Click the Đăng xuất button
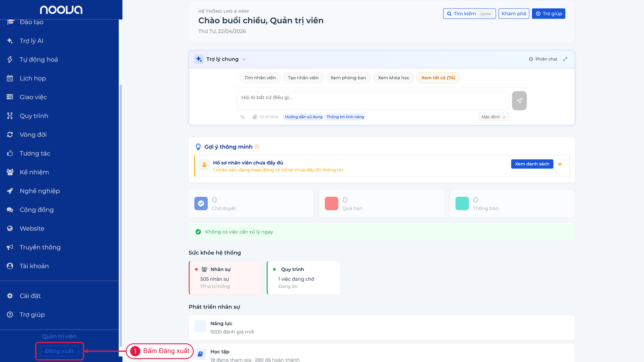 tap(59, 351)
